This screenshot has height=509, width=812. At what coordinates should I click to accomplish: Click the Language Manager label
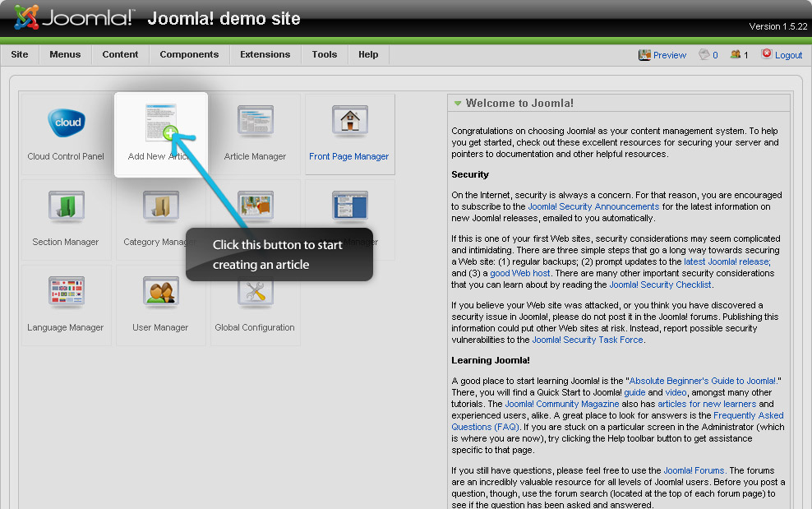tap(65, 327)
